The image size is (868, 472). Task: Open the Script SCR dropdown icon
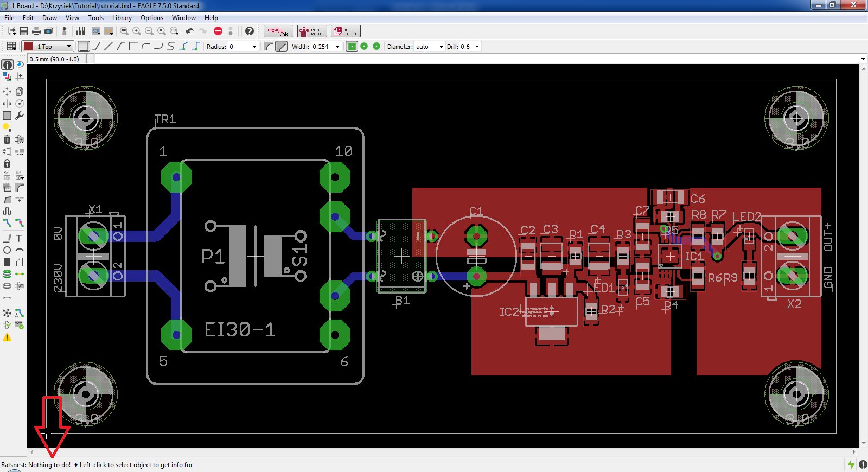[96, 31]
